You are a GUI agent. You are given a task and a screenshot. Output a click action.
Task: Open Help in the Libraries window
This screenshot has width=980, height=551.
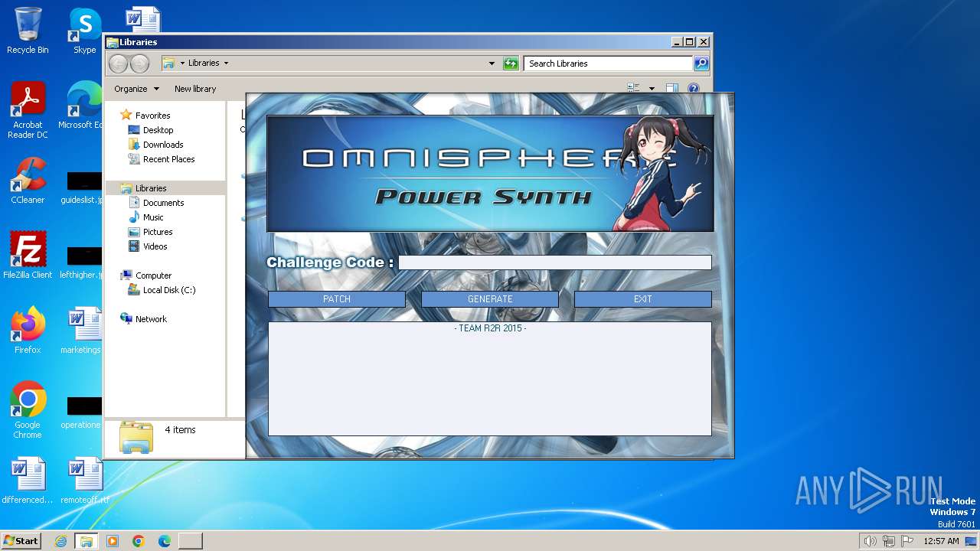[694, 89]
